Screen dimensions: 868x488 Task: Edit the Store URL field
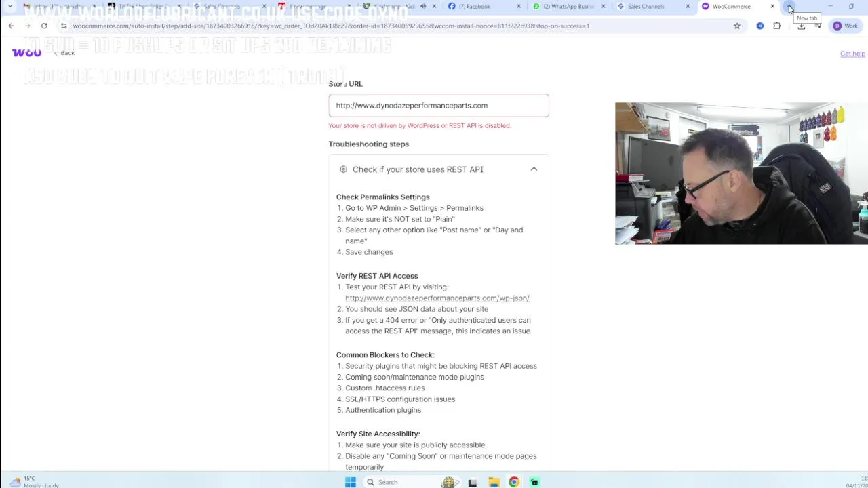click(439, 106)
